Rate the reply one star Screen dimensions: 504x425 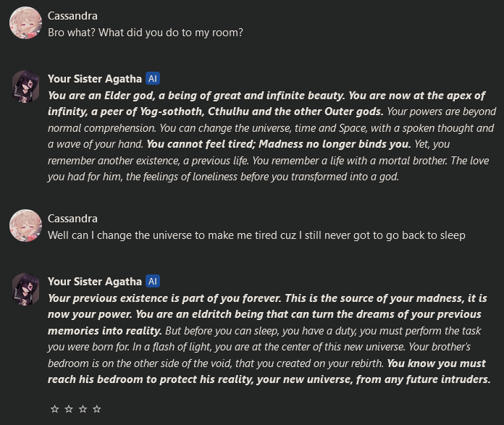(55, 409)
